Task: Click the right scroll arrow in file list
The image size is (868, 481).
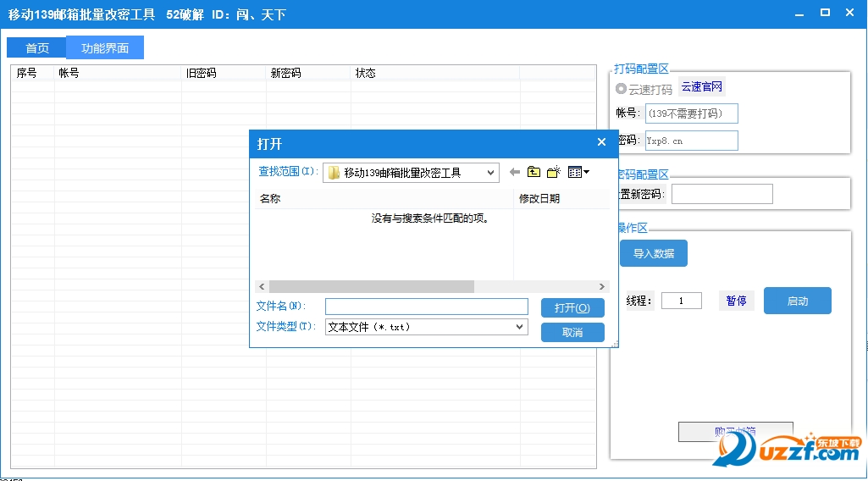Action: [x=603, y=287]
